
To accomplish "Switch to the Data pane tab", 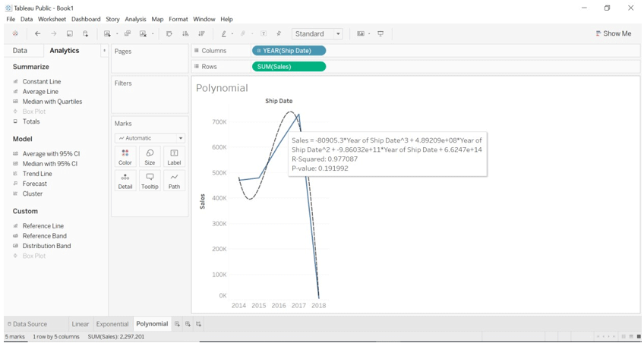I will click(x=20, y=51).
